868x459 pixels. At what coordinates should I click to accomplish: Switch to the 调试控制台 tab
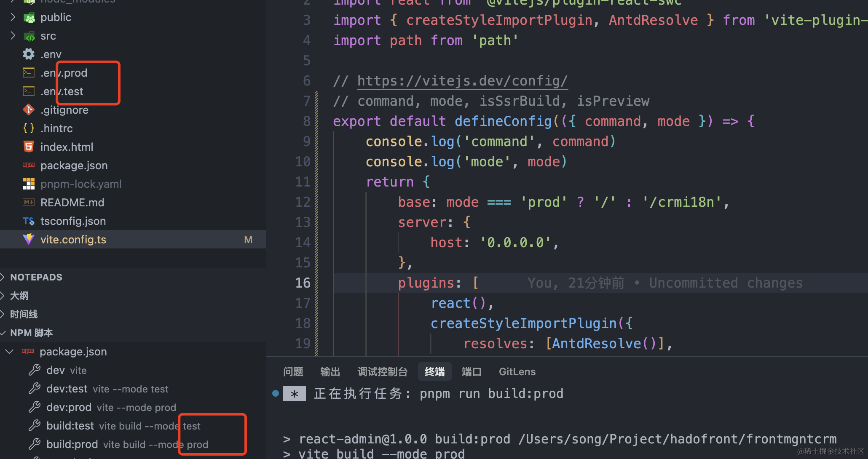[382, 372]
